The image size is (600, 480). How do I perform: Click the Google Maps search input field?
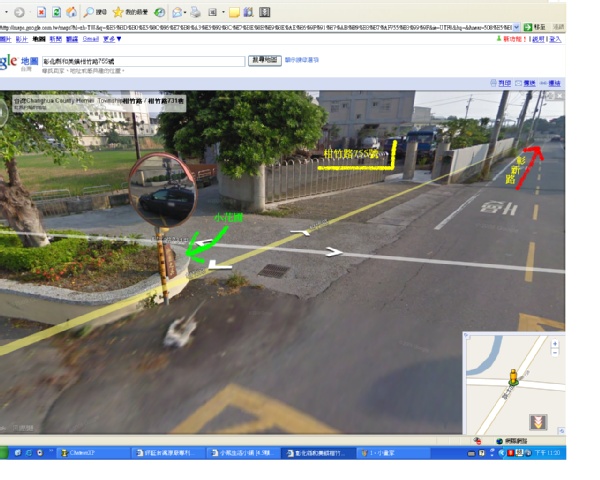tap(142, 61)
